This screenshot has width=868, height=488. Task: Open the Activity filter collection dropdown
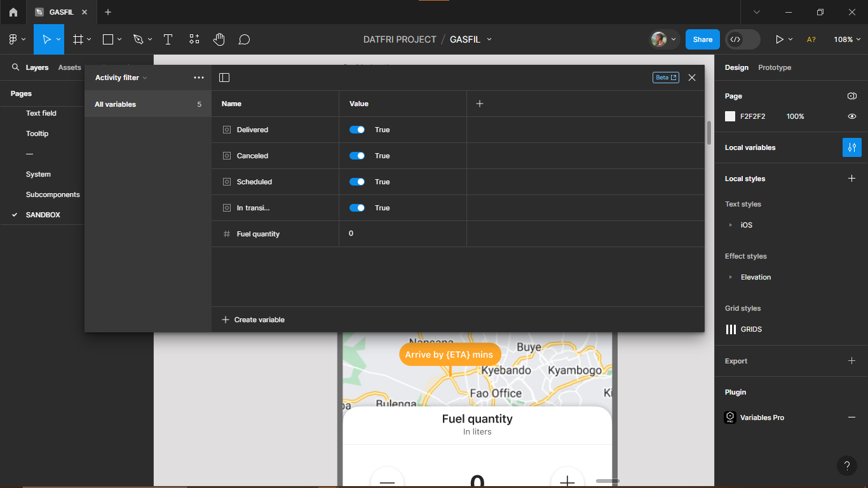click(x=121, y=78)
